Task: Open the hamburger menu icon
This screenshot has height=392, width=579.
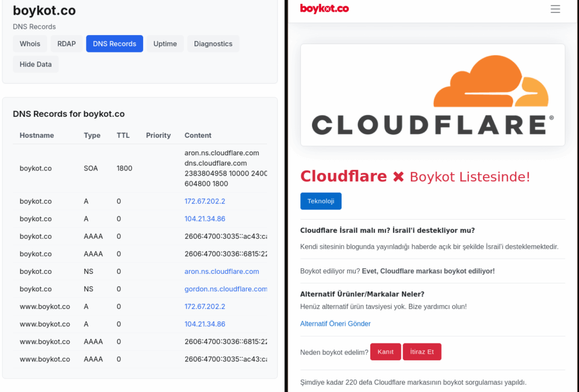Action: (555, 9)
